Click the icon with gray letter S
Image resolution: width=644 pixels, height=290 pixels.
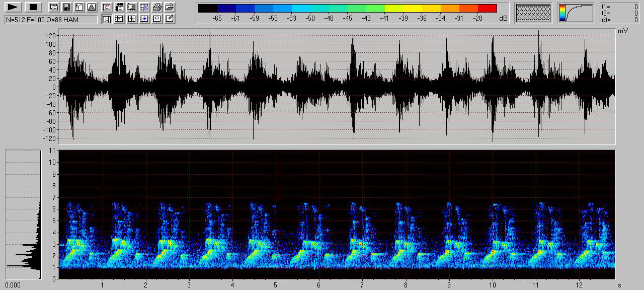coord(144,7)
